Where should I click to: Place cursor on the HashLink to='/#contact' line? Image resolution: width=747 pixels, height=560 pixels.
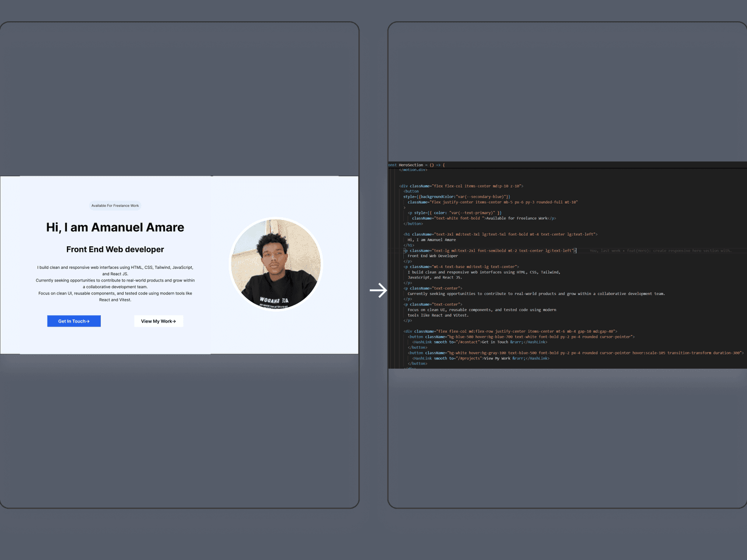click(x=477, y=342)
